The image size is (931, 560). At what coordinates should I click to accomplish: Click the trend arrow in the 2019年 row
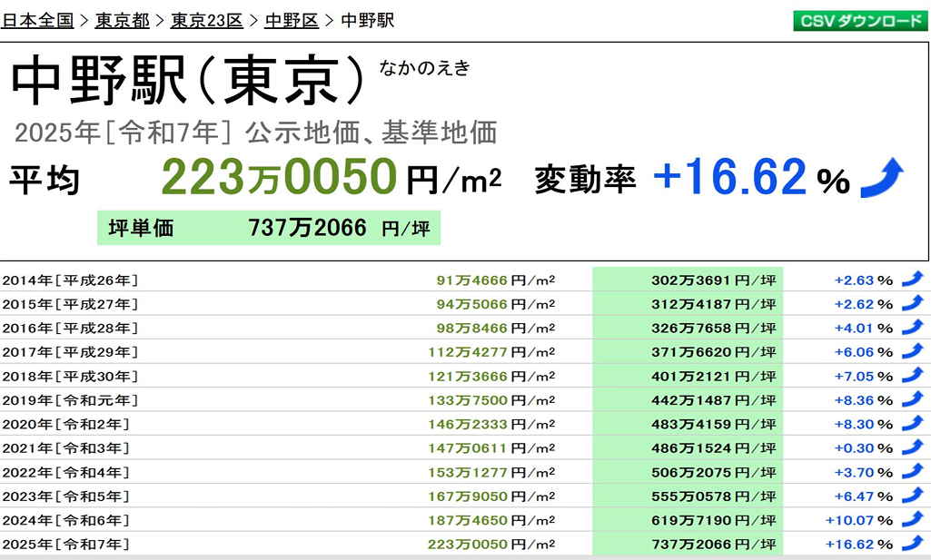coord(913,400)
